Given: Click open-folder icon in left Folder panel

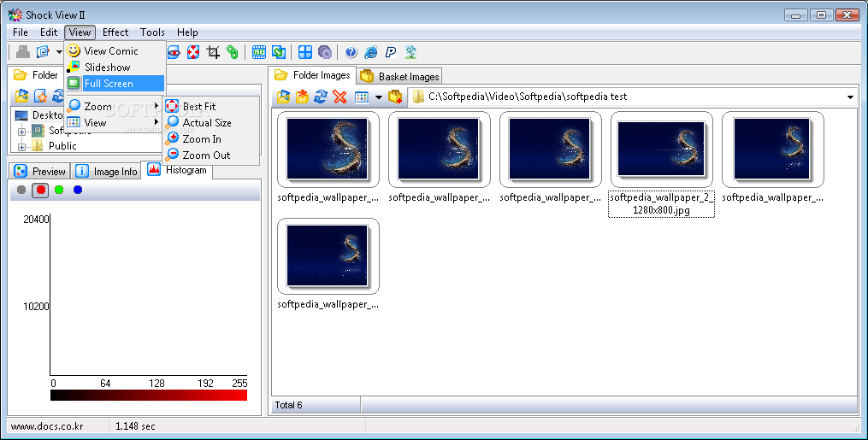Looking at the screenshot, I should (x=21, y=97).
